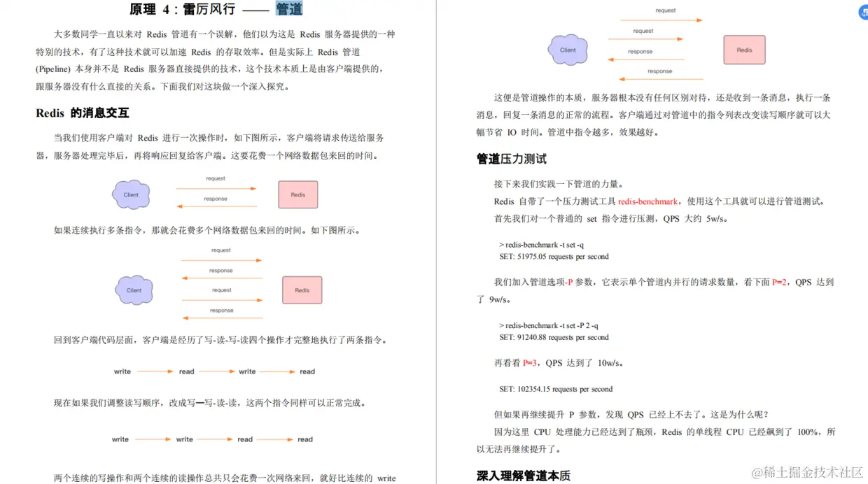
Task: Click the red 'P=3' text
Action: click(x=530, y=363)
